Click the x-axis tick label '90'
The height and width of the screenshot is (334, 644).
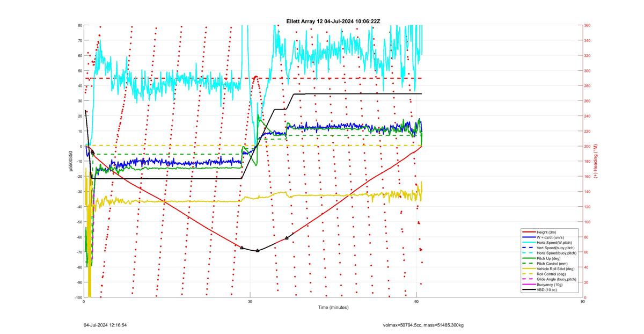583,302
